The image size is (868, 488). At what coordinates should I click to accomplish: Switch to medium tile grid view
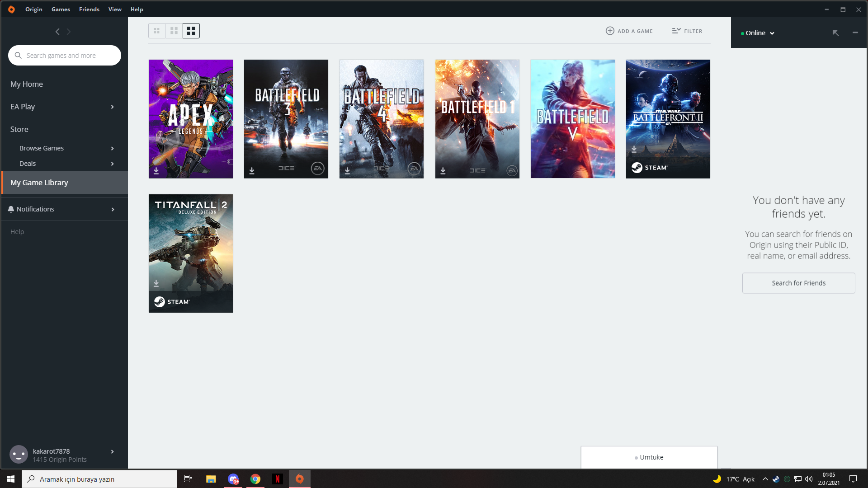174,31
